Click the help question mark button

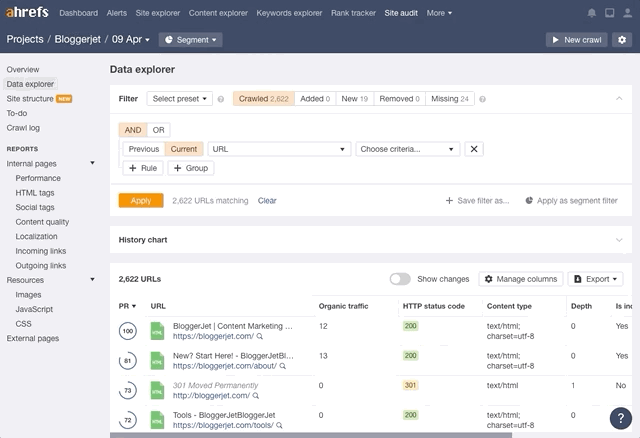point(620,417)
